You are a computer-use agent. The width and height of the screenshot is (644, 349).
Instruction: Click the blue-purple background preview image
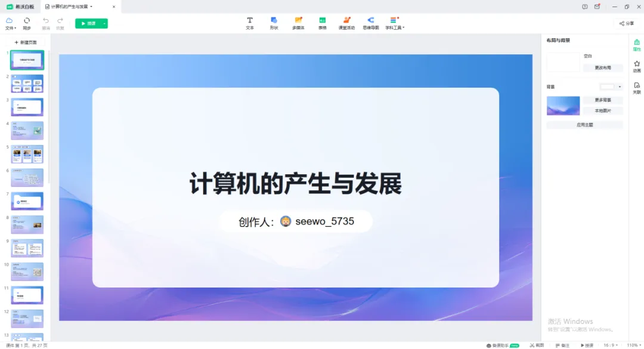(x=563, y=106)
